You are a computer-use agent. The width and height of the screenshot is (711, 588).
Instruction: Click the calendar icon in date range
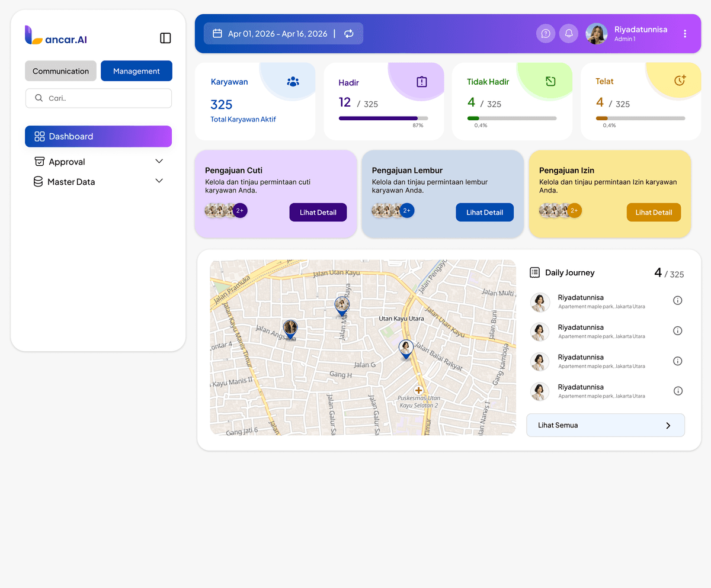click(x=217, y=34)
